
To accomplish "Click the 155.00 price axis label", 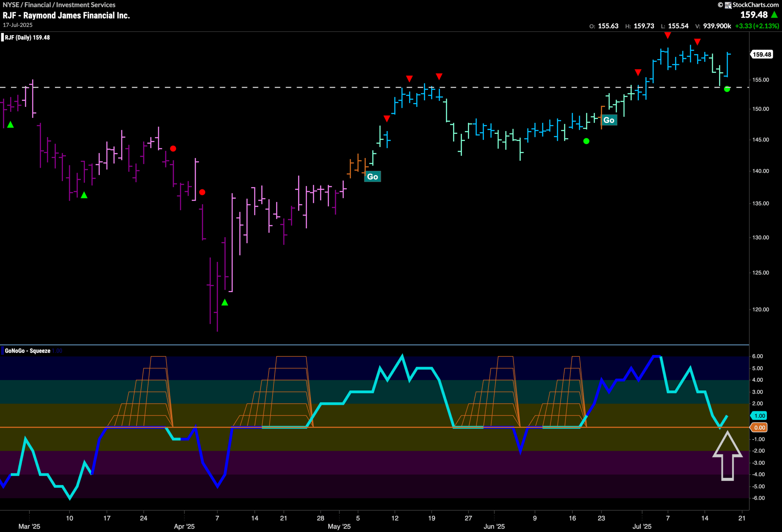I will (x=761, y=80).
